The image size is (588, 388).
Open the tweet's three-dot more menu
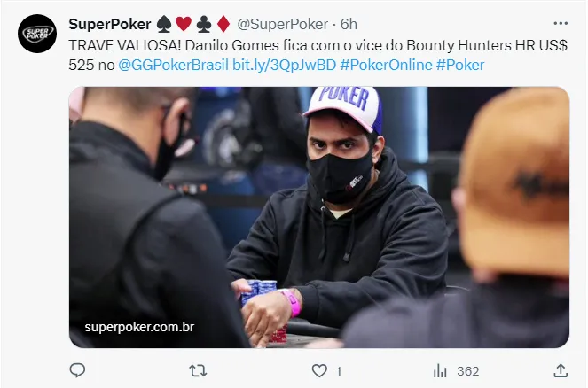(561, 23)
